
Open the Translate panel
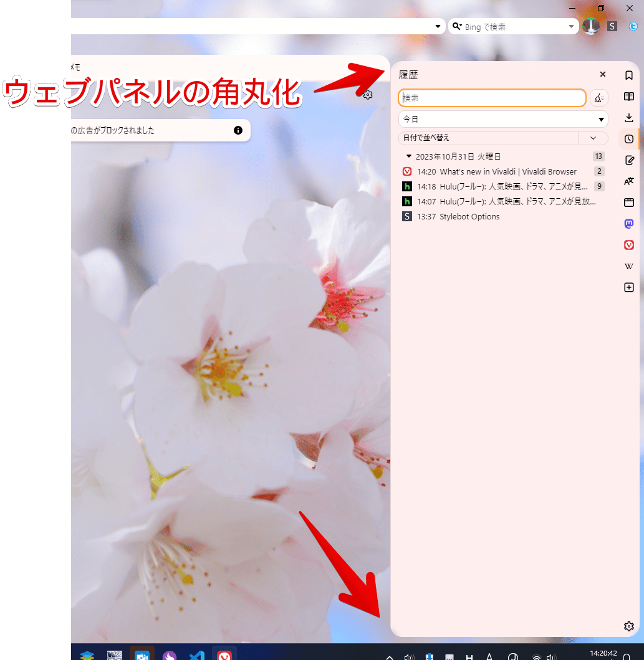point(629,181)
